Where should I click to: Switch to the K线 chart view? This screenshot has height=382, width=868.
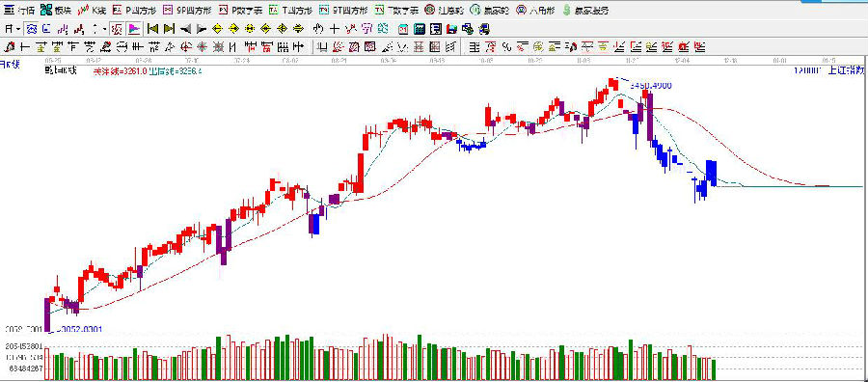[93, 10]
